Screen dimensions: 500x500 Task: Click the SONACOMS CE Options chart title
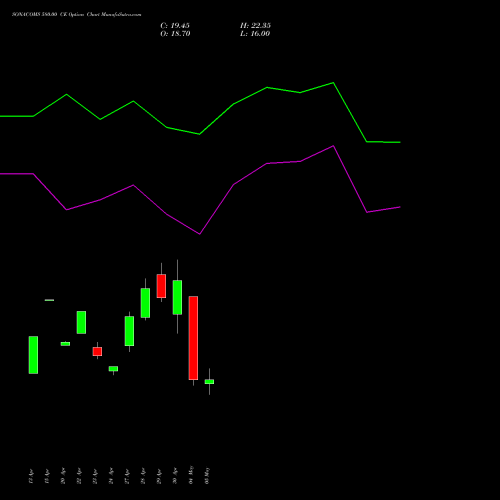[77, 15]
